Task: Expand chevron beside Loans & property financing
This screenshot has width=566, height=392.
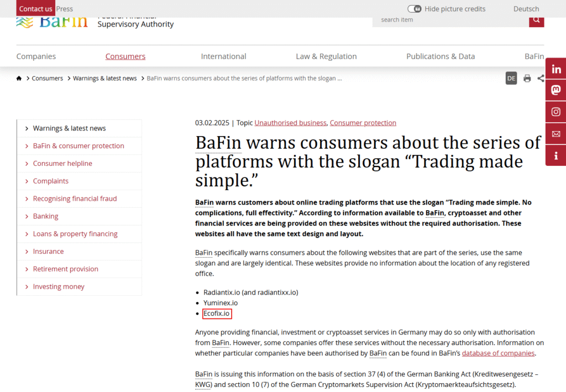Action: click(x=27, y=234)
